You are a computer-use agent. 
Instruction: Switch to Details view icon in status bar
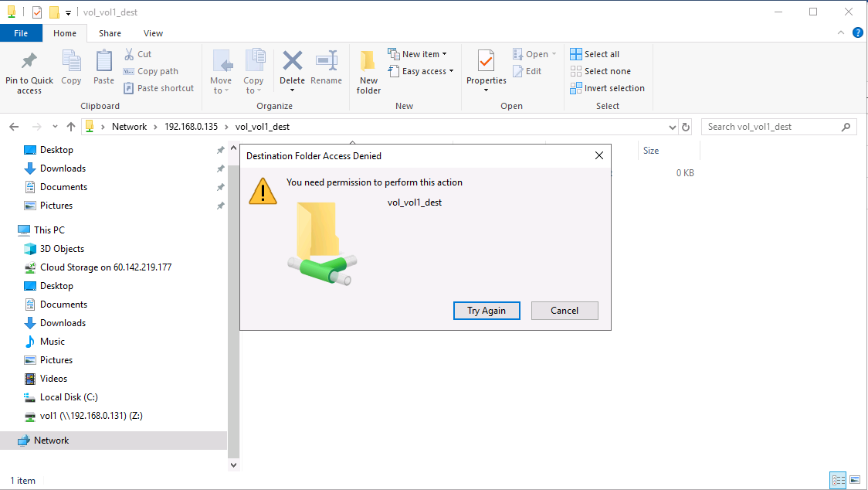[838, 479]
